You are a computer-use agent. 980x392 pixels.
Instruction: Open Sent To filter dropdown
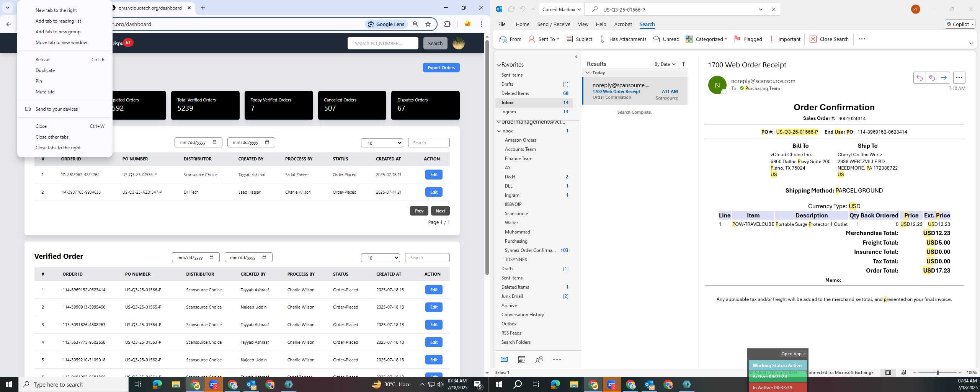[x=544, y=39]
